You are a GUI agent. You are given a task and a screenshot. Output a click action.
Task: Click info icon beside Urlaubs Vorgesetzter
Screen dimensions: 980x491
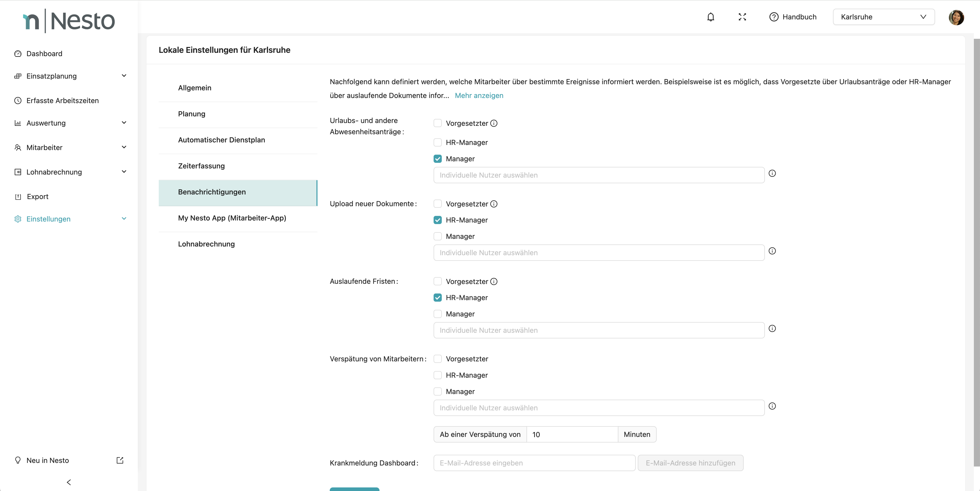494,123
